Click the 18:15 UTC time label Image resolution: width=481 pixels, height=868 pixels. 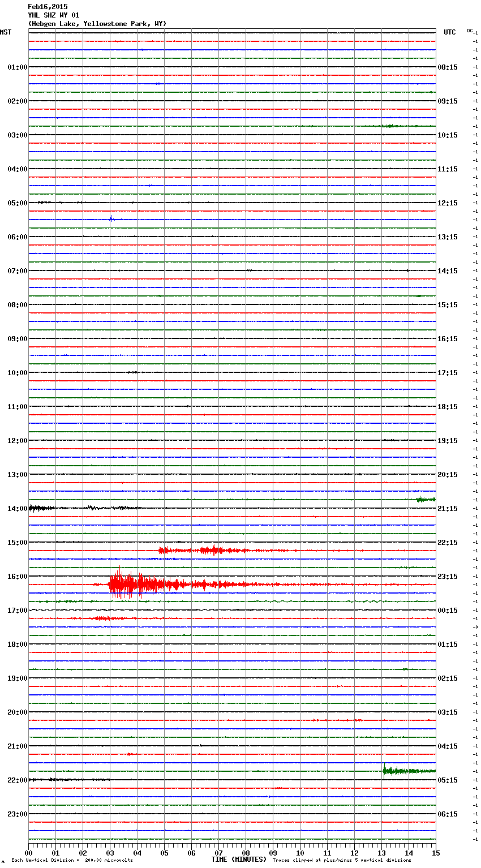(448, 407)
